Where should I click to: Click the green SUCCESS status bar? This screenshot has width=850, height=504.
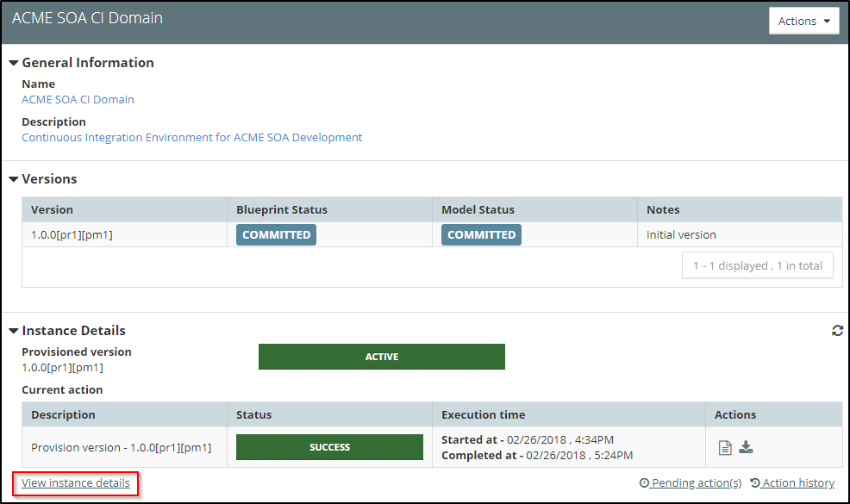tap(329, 447)
